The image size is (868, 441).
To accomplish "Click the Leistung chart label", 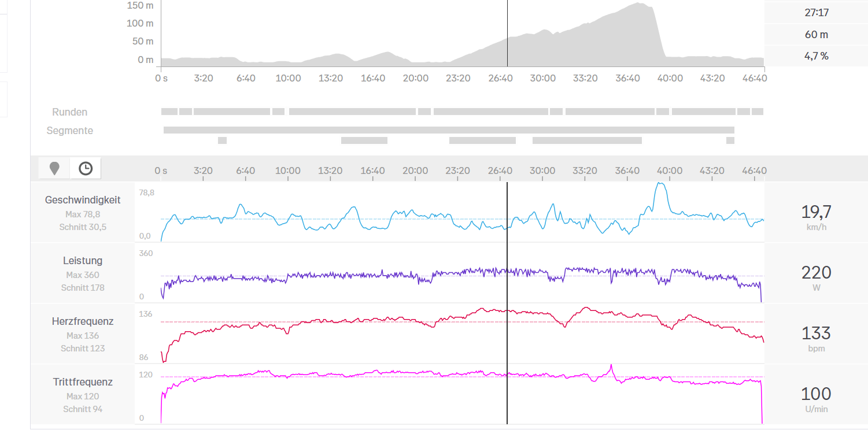I will coord(83,261).
